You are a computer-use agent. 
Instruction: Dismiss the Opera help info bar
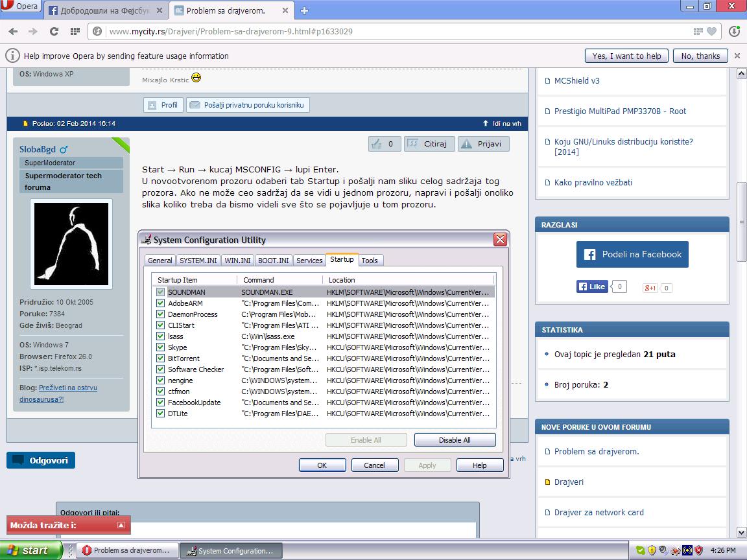tap(737, 56)
